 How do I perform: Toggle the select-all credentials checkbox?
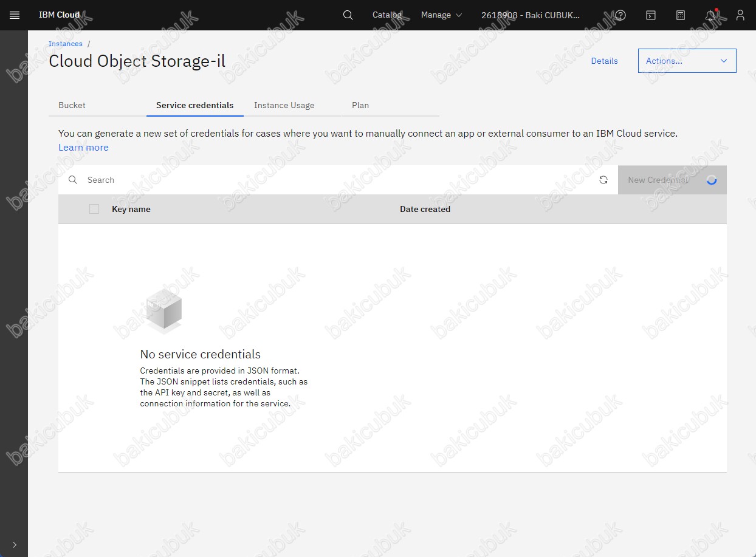pos(94,209)
